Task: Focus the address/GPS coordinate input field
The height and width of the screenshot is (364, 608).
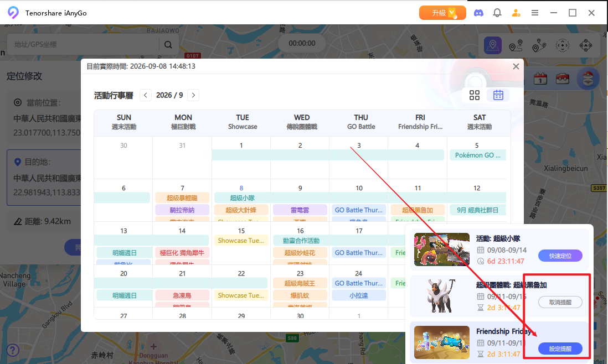Action: 84,44
